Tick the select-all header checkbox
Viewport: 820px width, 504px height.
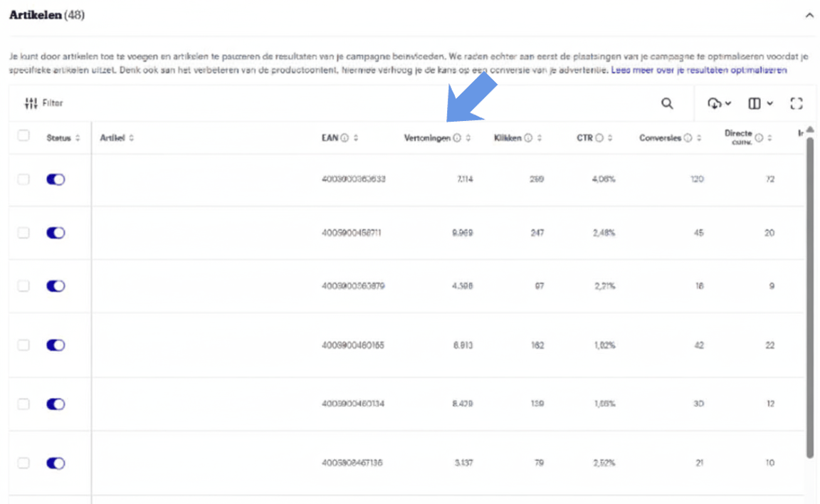(23, 136)
